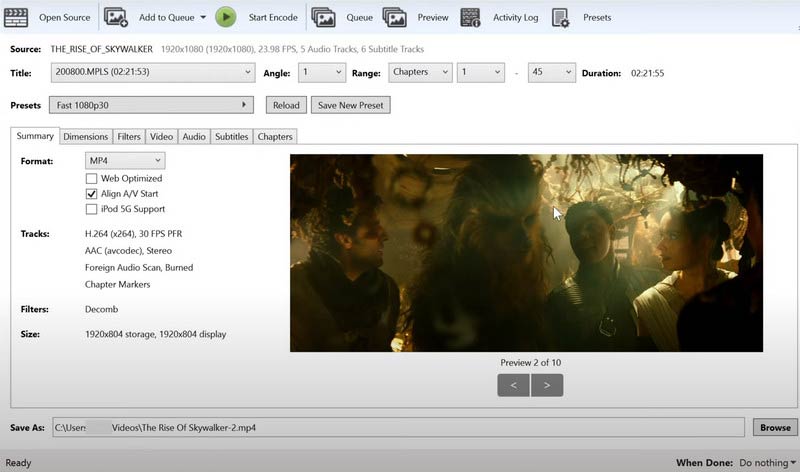Go to next preview image
800x472 pixels.
pos(547,385)
